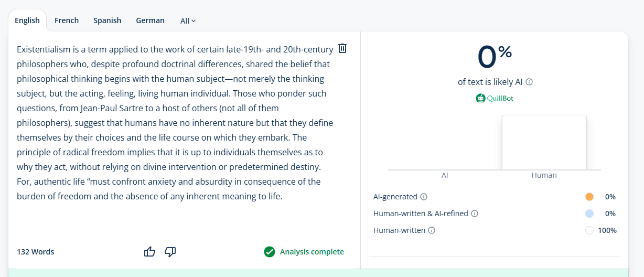Click the green Analysis complete checkmark
Screen dimensions: 644x277
(x=270, y=252)
